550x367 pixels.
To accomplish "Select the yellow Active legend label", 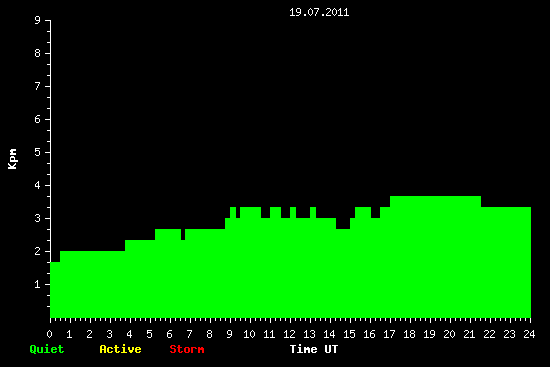I will point(120,349).
